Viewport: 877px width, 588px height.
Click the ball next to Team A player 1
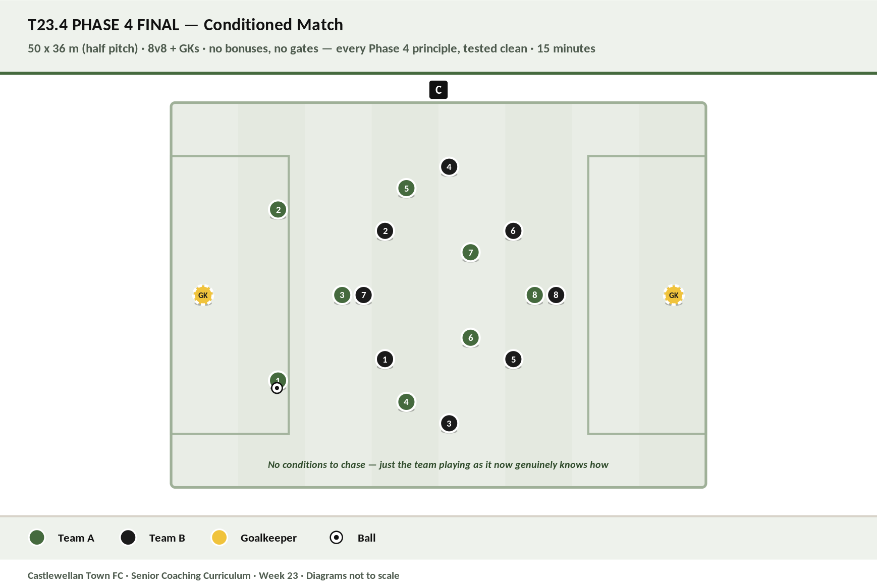(277, 388)
